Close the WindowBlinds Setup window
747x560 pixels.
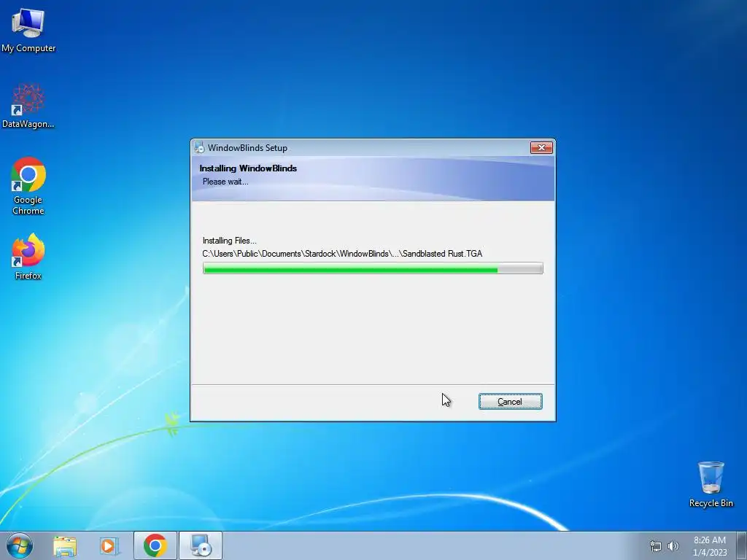[x=541, y=147]
